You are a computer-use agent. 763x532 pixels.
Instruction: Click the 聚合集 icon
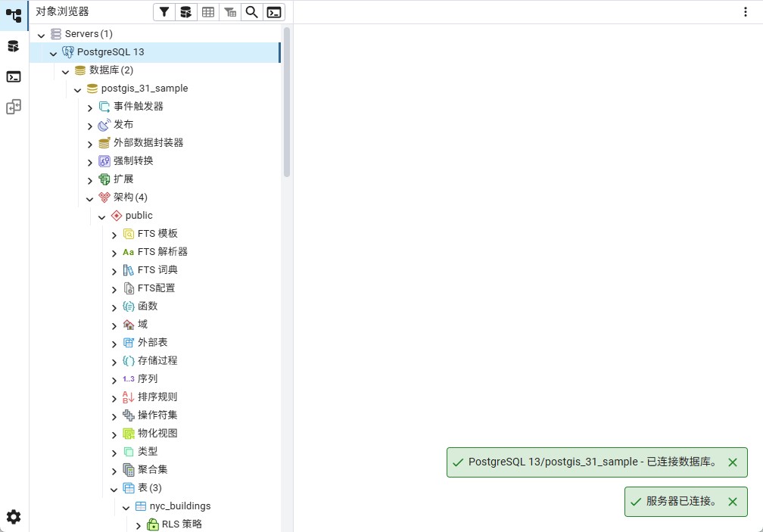(x=129, y=470)
